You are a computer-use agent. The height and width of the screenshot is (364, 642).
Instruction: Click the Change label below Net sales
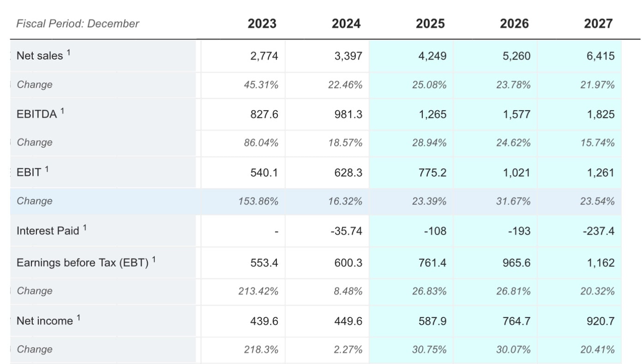click(35, 84)
